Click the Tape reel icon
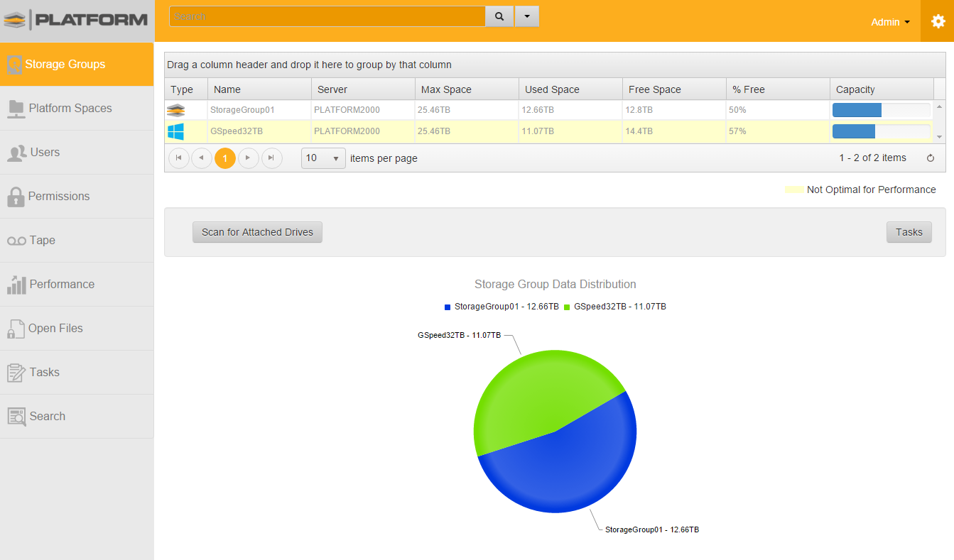 pos(16,241)
